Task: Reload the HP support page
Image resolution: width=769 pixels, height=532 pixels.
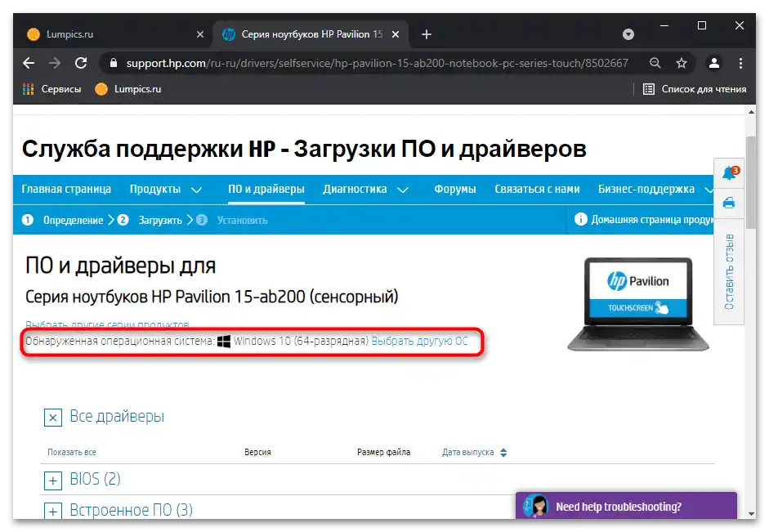Action: [81, 63]
